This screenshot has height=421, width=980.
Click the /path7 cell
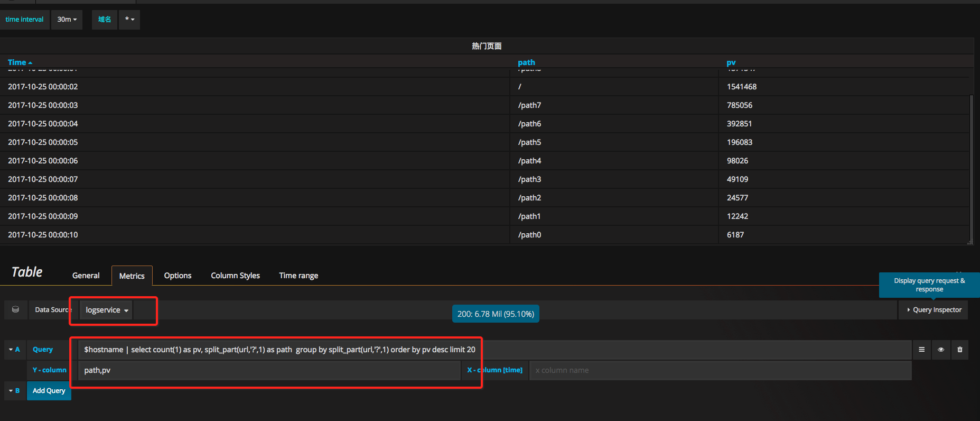[x=529, y=105]
